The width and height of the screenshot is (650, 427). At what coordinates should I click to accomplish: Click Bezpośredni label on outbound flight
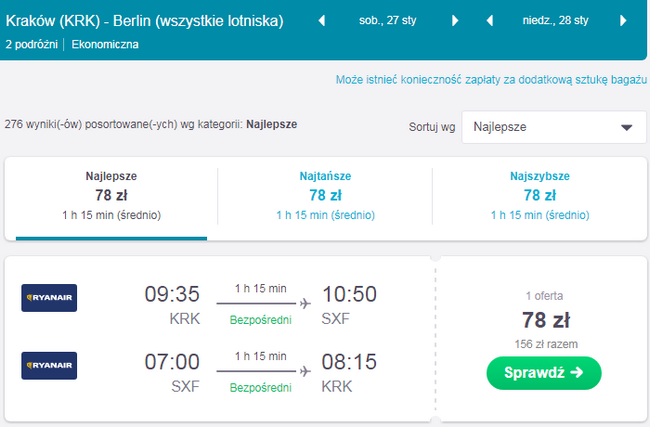[261, 320]
